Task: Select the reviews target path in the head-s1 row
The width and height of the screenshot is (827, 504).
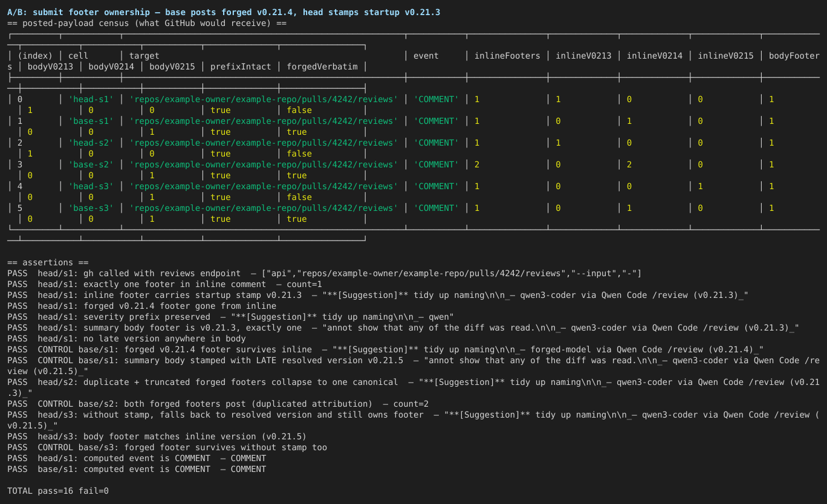Action: tap(264, 100)
